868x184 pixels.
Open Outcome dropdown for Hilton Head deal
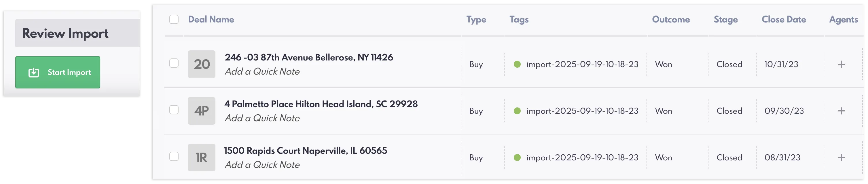tap(664, 111)
